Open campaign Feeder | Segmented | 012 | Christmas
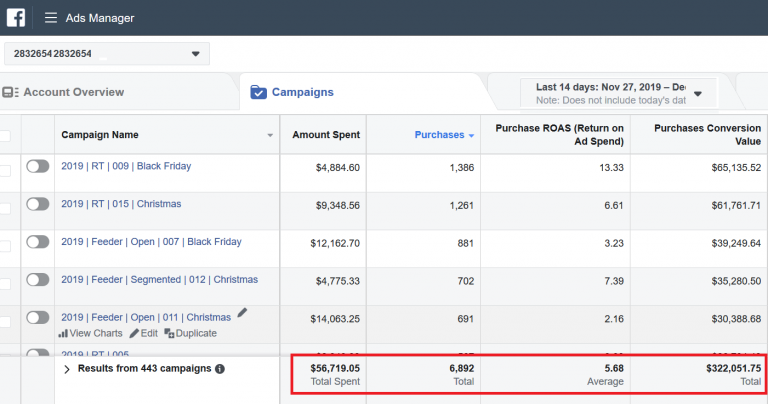This screenshot has width=768, height=404. (x=159, y=279)
